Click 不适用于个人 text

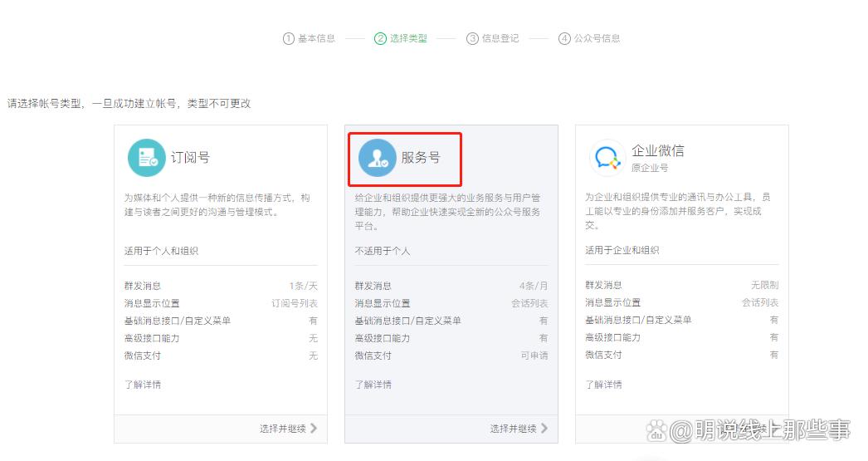tap(383, 251)
